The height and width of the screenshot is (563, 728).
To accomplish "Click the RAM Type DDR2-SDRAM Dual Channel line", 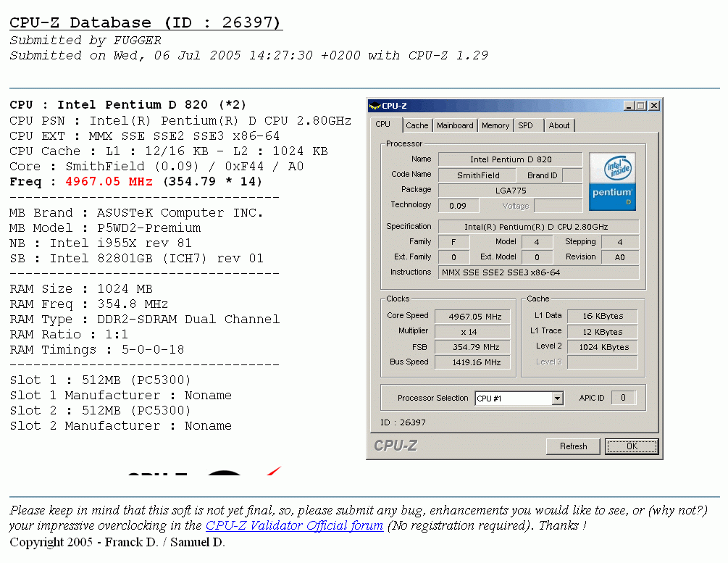I will [x=144, y=319].
